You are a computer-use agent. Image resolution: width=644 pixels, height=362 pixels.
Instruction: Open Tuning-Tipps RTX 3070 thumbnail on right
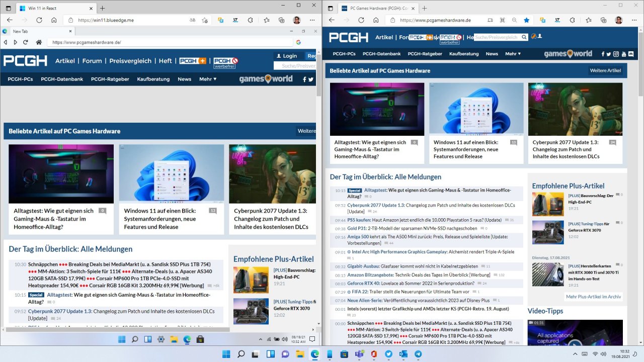548,232
